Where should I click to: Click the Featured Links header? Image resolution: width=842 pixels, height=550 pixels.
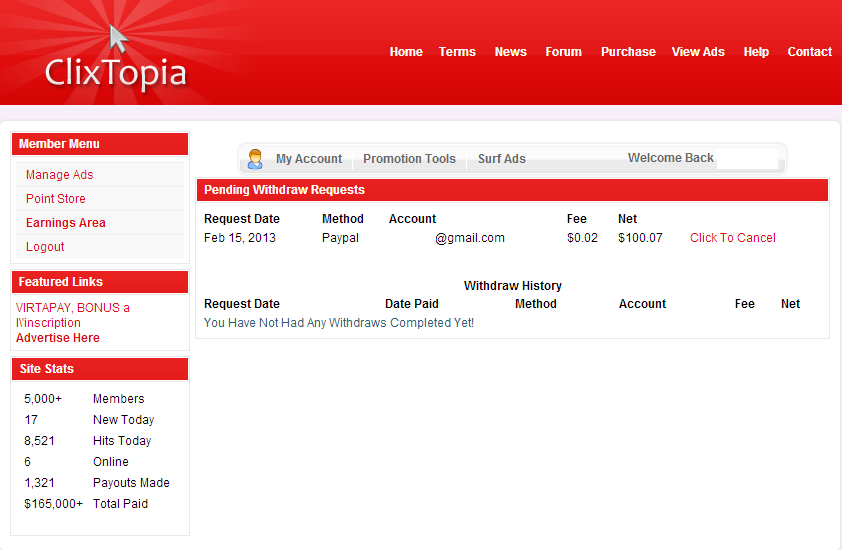coord(100,282)
